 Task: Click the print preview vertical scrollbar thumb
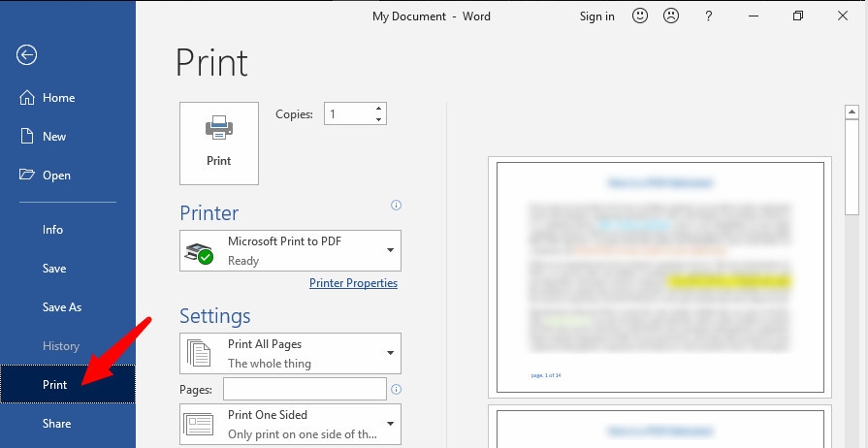(852, 167)
